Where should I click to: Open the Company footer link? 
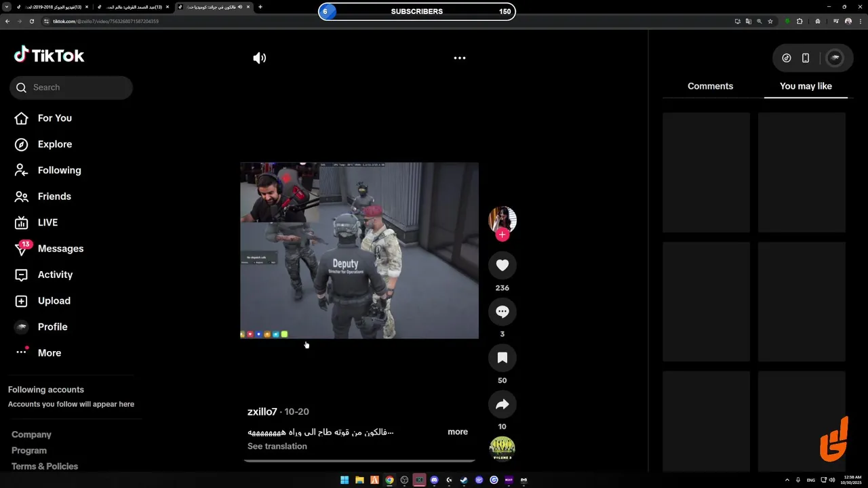pos(31,434)
